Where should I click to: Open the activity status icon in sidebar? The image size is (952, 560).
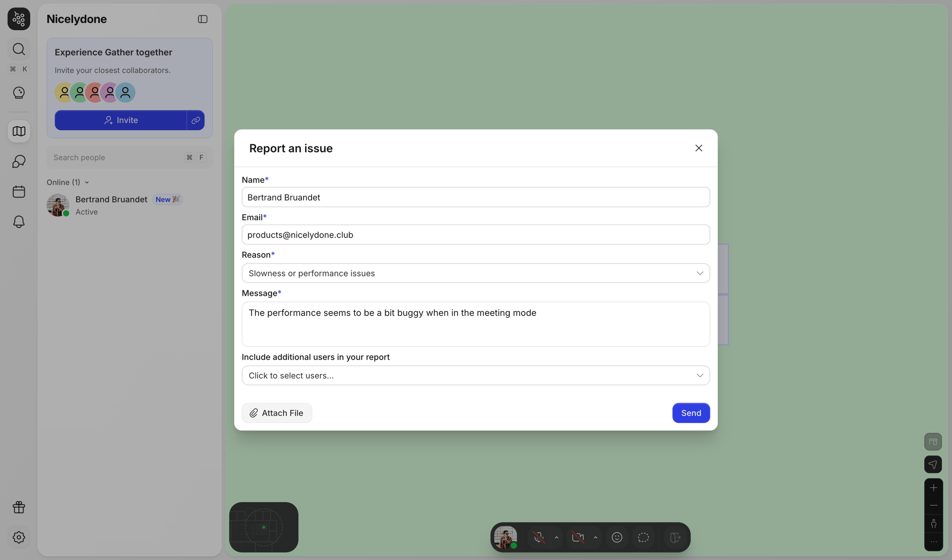click(19, 92)
